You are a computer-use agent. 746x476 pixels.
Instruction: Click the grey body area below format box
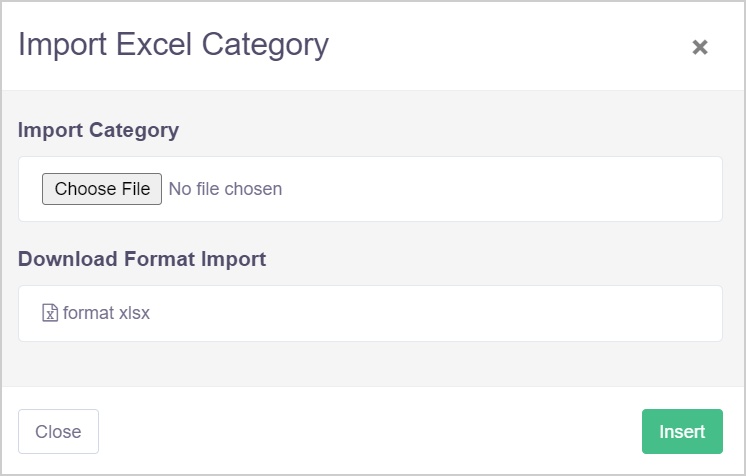pos(370,364)
